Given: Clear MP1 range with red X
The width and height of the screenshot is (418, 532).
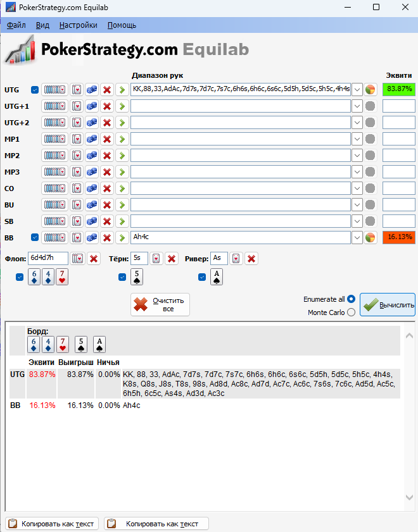Looking at the screenshot, I should (x=107, y=139).
